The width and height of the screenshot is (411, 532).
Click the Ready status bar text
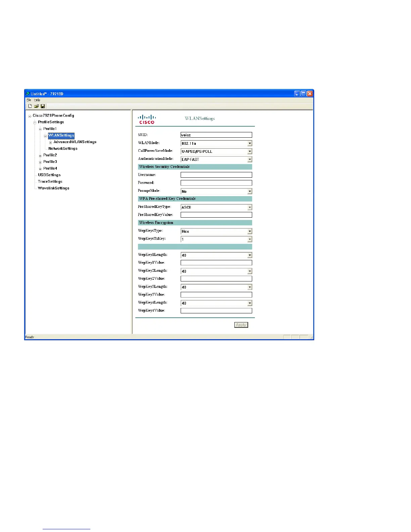pyautogui.click(x=30, y=337)
